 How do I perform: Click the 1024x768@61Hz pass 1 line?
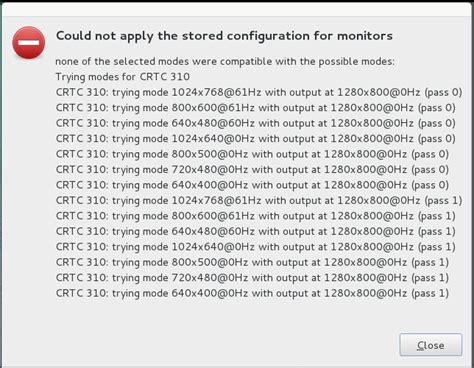pos(259,200)
